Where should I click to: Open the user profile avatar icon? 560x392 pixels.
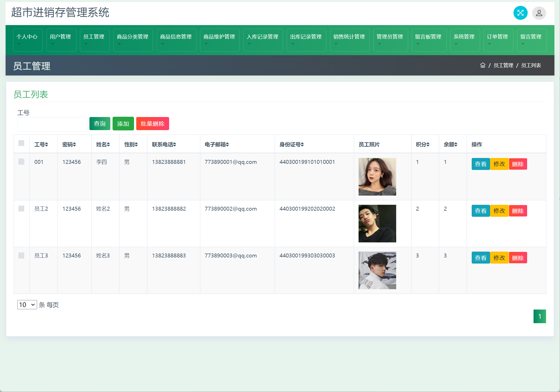[x=539, y=13]
